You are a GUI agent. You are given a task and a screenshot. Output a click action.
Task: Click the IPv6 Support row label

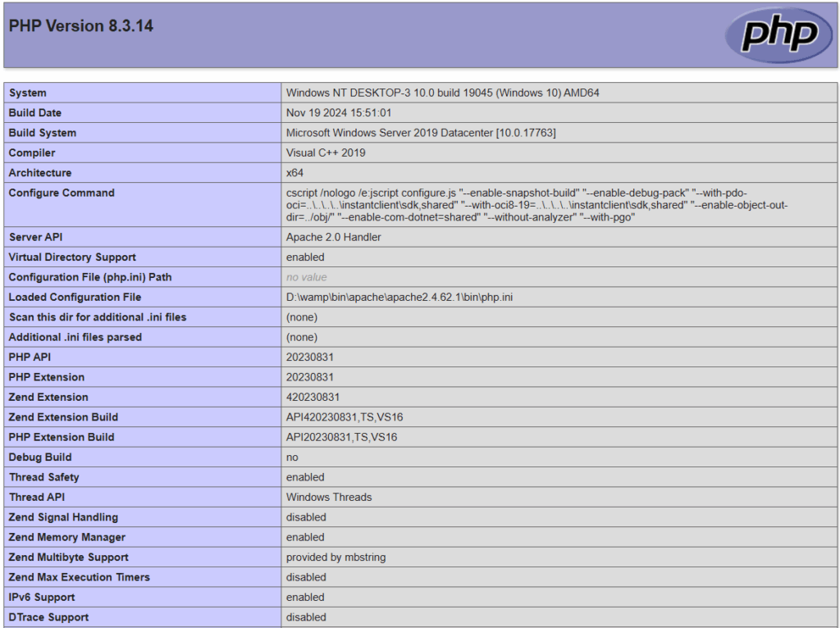point(42,598)
